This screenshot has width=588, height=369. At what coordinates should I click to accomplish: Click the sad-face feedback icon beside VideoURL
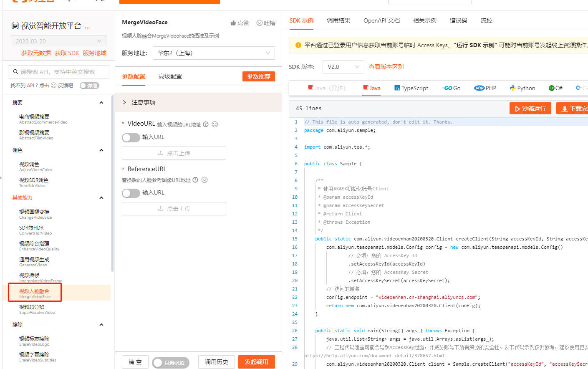[215, 124]
